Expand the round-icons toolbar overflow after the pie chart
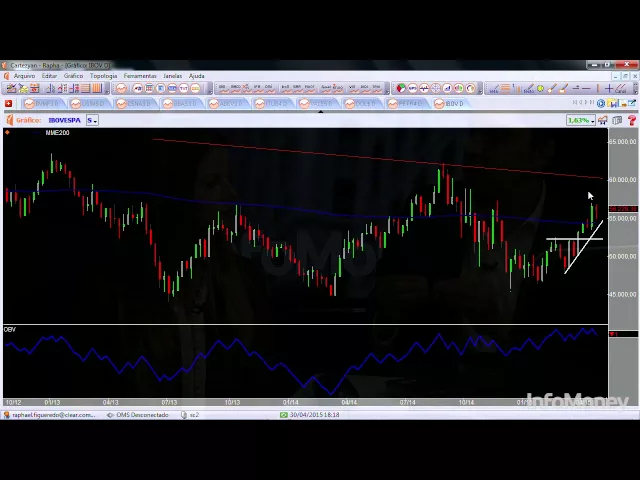 tap(480, 88)
